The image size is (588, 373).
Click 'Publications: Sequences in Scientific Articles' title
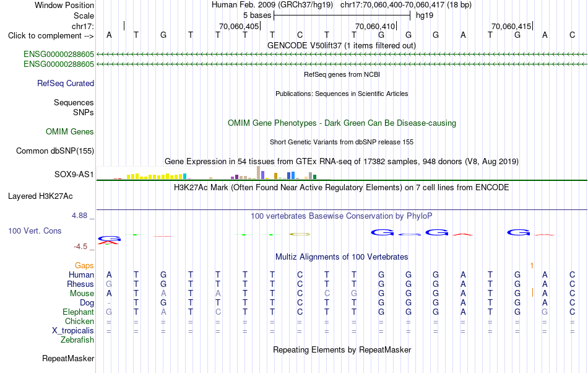[342, 94]
